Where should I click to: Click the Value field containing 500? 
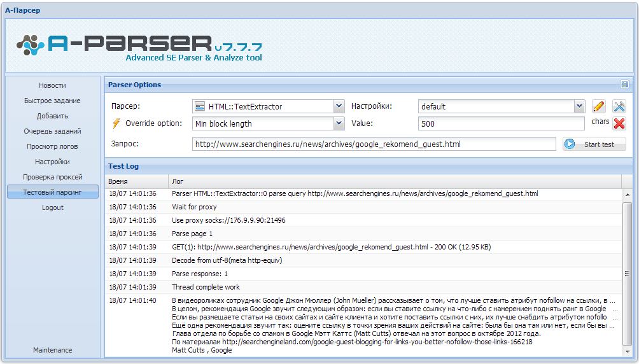[x=502, y=123]
